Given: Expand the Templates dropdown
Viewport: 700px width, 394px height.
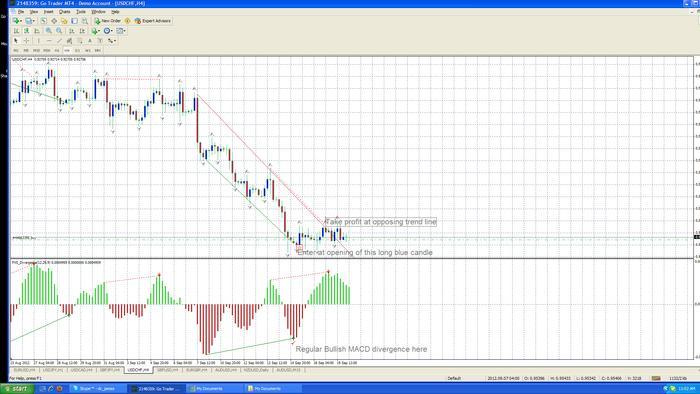Looking at the screenshot, I should click(x=121, y=31).
